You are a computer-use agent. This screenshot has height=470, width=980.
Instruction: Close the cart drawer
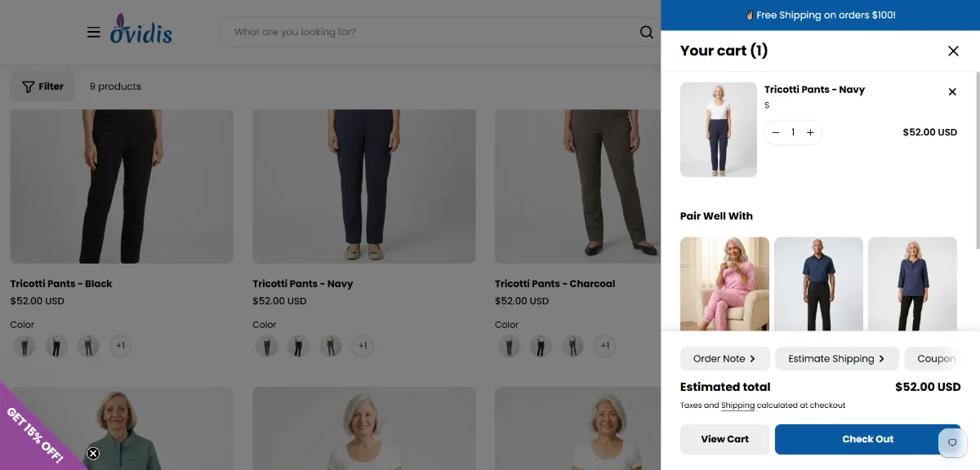point(953,51)
